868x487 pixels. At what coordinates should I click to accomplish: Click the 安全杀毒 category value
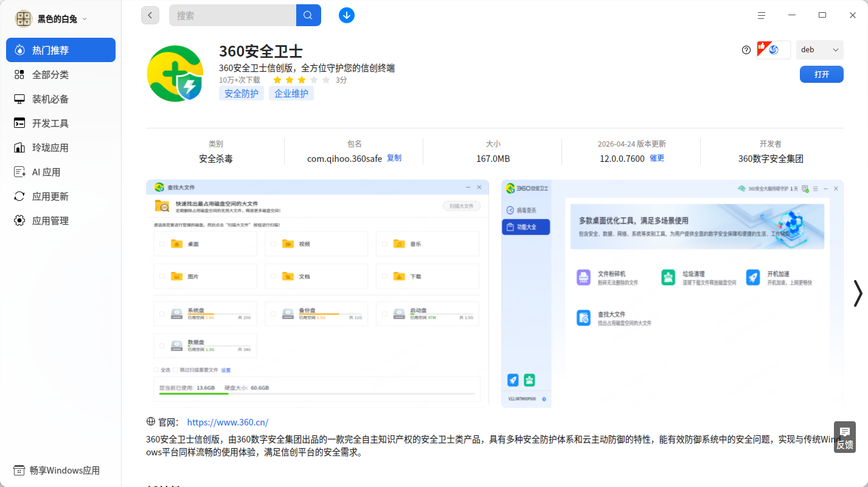tap(216, 159)
